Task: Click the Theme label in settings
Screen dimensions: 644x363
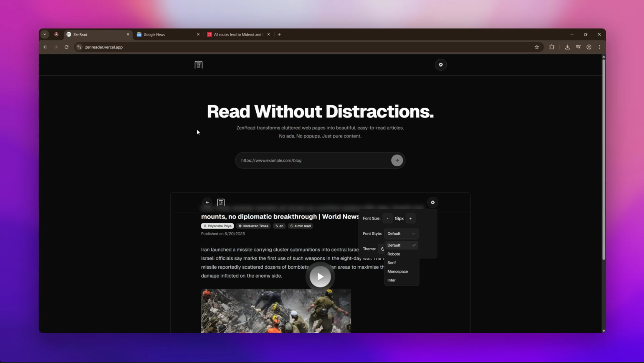Action: tap(369, 249)
